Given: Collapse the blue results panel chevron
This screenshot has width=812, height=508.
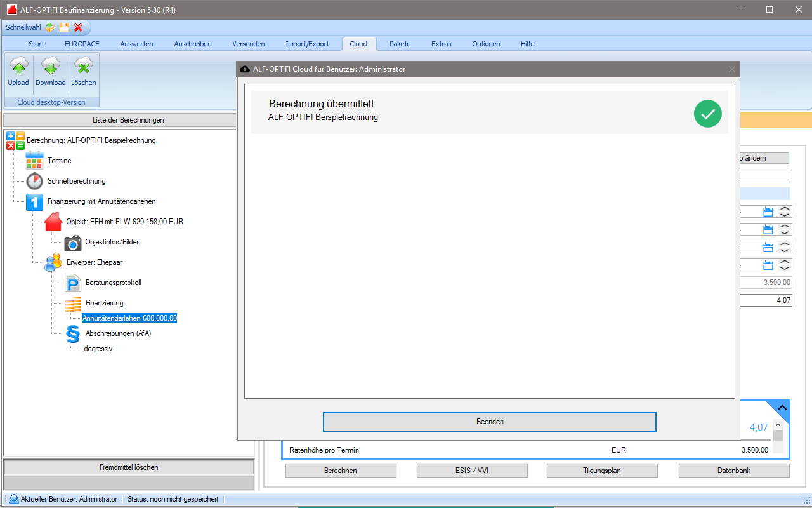Looking at the screenshot, I should [782, 408].
